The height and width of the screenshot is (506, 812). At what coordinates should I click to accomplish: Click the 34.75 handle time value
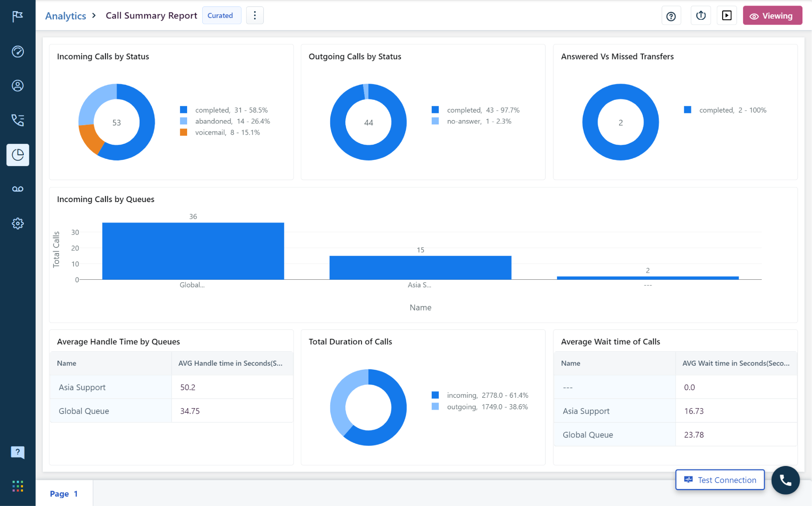click(190, 411)
